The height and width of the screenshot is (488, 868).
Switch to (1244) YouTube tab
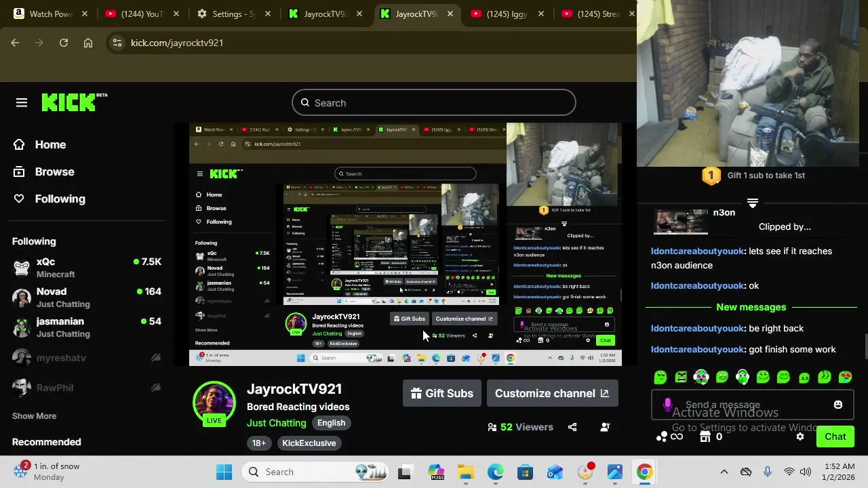[142, 14]
